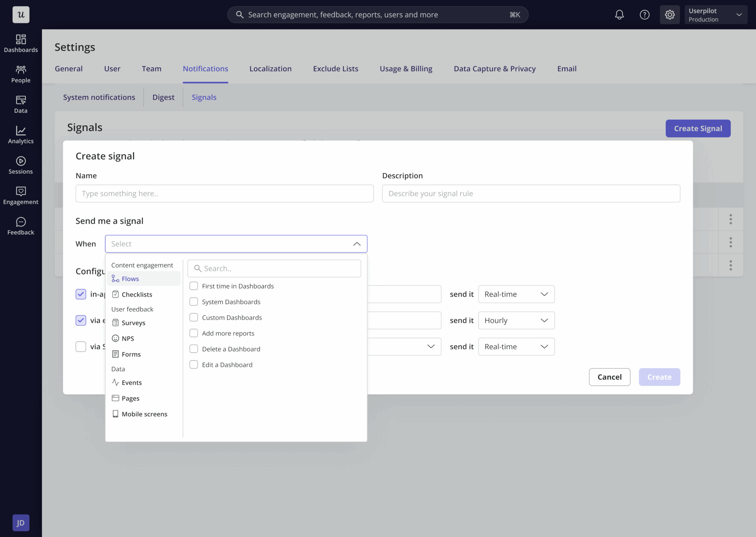Select Flows under Content engagement
Image resolution: width=756 pixels, height=537 pixels.
pos(130,279)
